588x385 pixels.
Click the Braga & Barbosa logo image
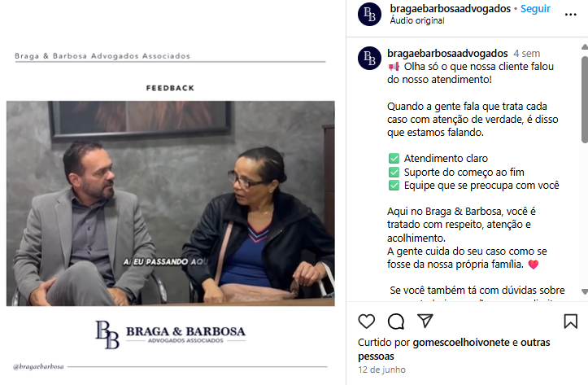point(171,335)
